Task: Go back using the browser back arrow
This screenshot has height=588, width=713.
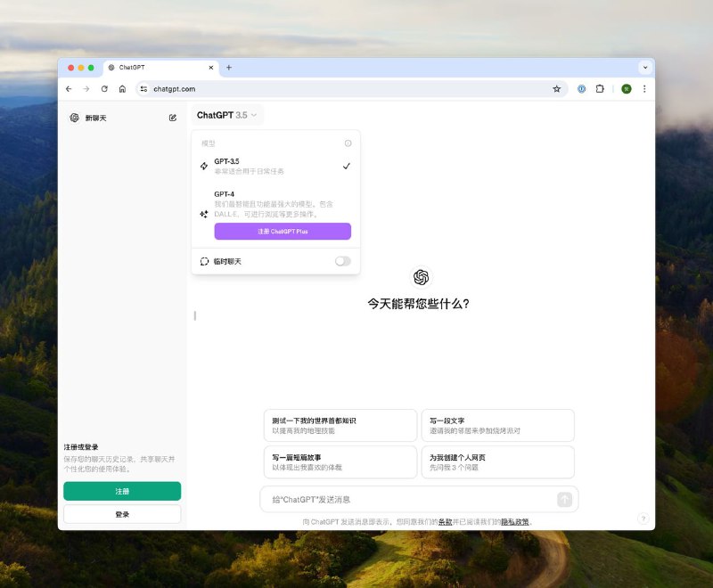Action: point(69,89)
